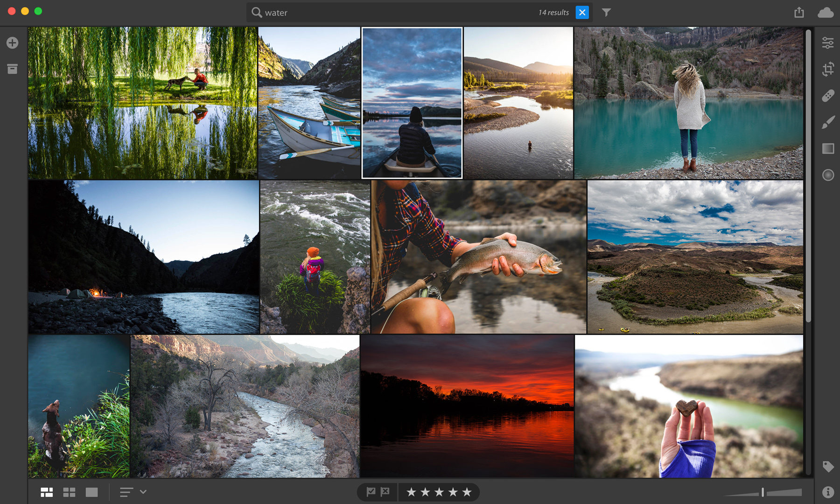Clear the water search query

(582, 13)
